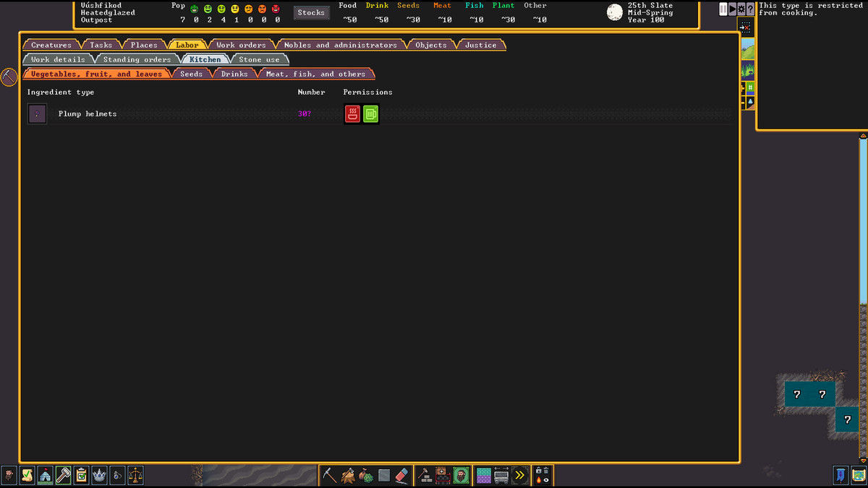Open the Standing orders sub-tab

click(137, 59)
